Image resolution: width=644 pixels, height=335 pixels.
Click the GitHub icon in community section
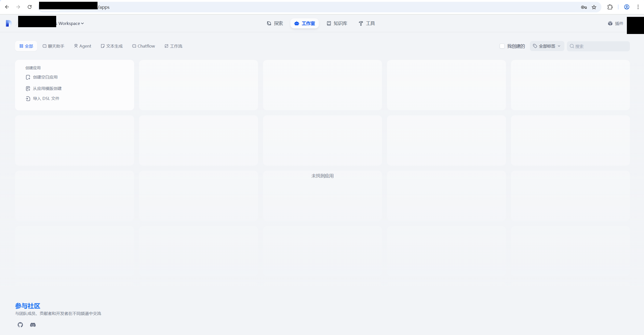pyautogui.click(x=20, y=325)
